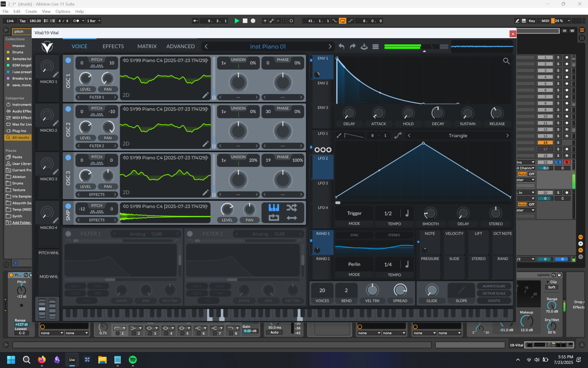Viewport: 588px width, 368px height.
Task: Click the LFO smooth curve icon
Action: pyautogui.click(x=398, y=135)
